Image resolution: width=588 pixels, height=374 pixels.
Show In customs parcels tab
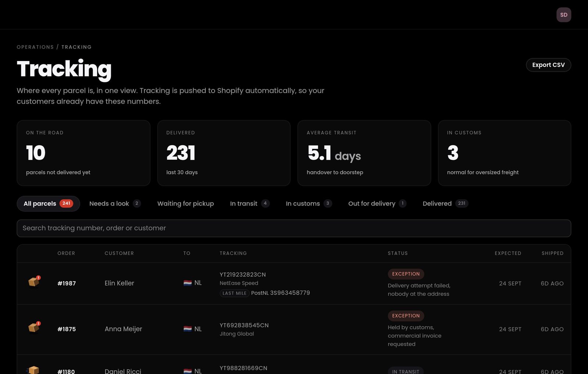[x=309, y=203]
